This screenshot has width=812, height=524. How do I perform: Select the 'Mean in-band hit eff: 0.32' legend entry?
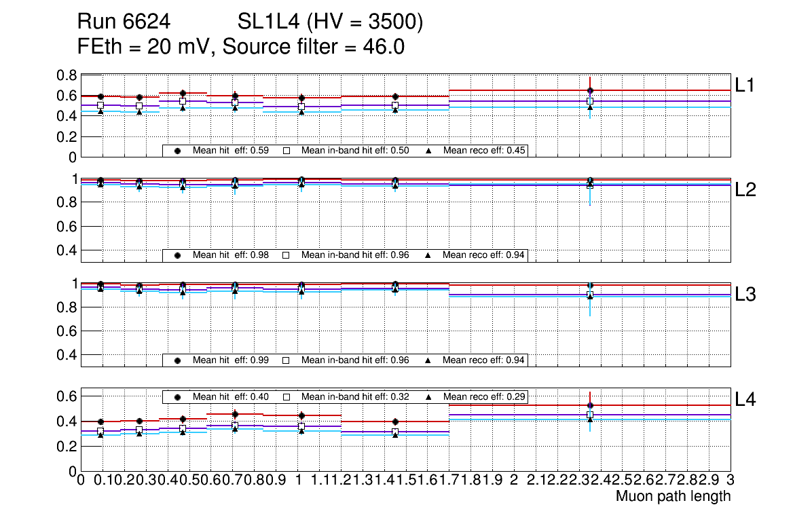(355, 396)
